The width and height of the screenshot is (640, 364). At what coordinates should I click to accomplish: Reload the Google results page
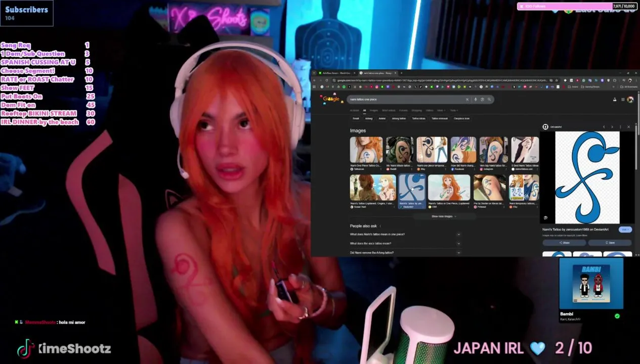click(x=327, y=80)
